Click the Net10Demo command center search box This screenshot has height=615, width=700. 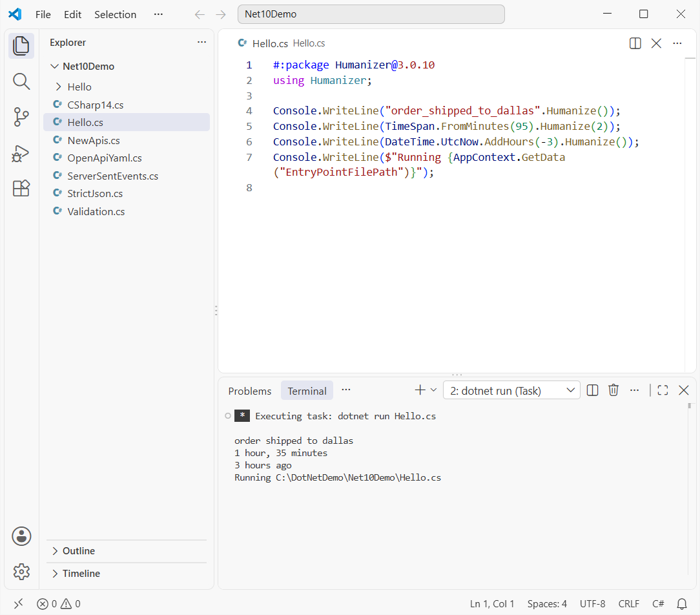pos(371,14)
